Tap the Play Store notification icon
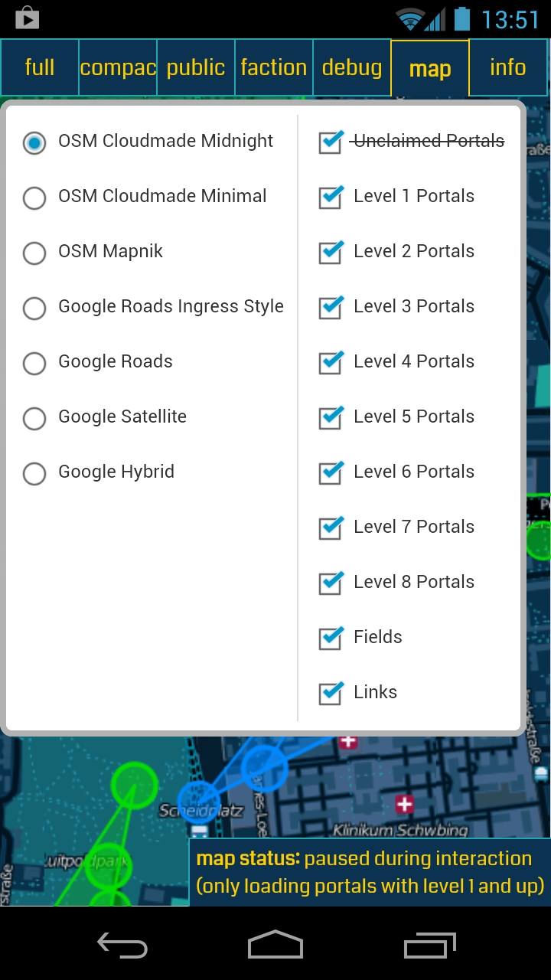551x980 pixels. pyautogui.click(x=27, y=18)
